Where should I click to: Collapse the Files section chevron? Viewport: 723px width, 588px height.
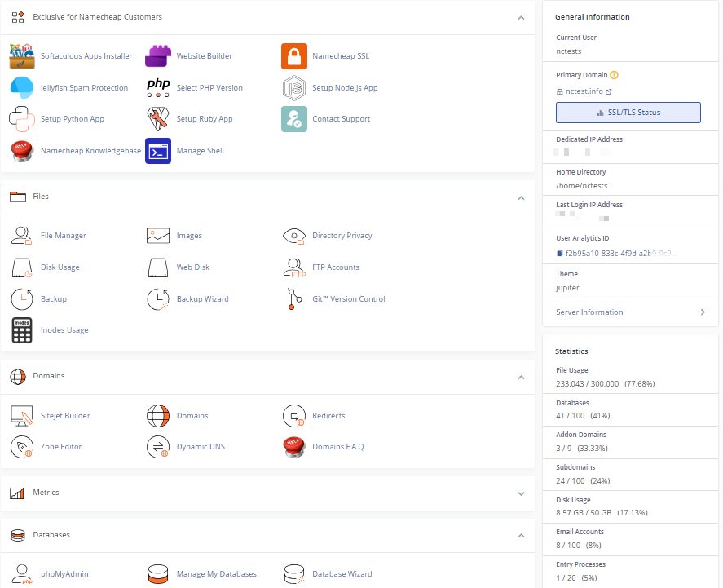point(522,197)
